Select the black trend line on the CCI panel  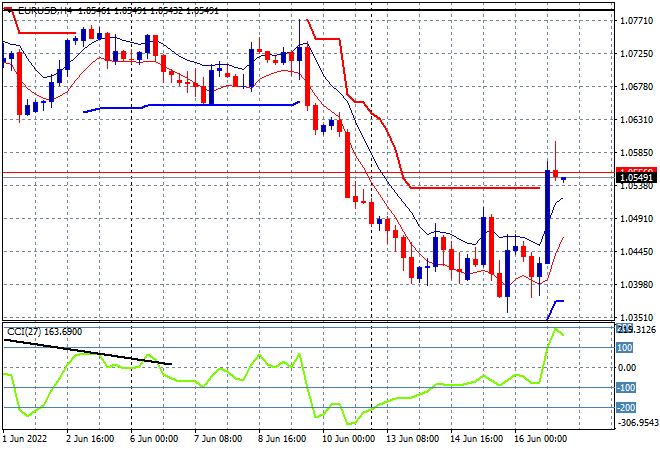pyautogui.click(x=88, y=352)
